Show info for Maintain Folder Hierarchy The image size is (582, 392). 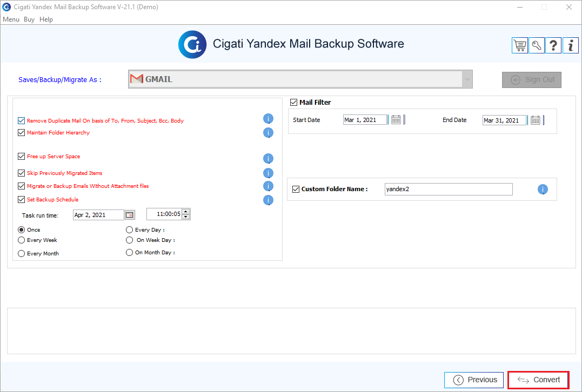269,132
